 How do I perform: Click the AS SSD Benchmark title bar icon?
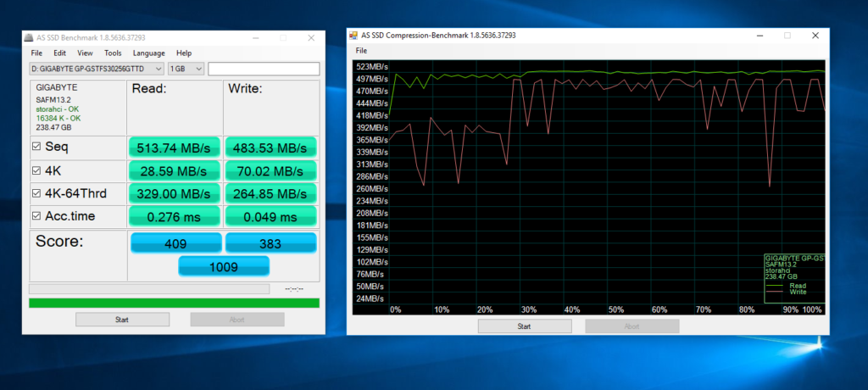click(30, 37)
